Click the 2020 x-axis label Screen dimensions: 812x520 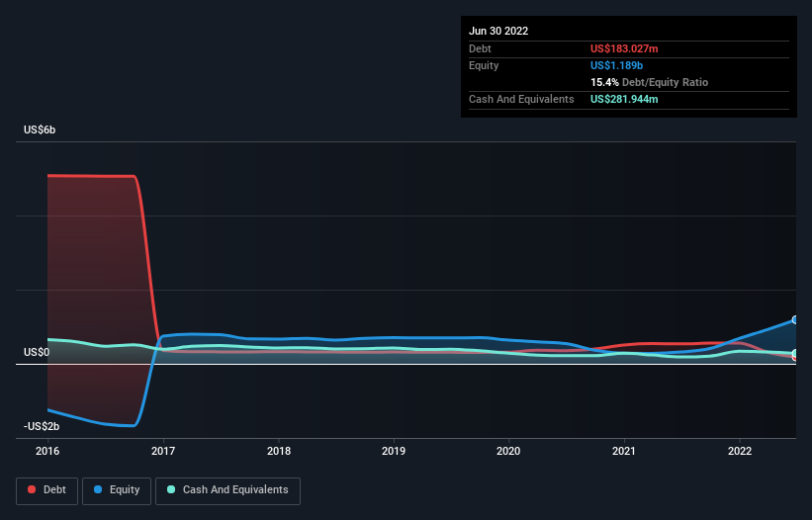pyautogui.click(x=508, y=451)
